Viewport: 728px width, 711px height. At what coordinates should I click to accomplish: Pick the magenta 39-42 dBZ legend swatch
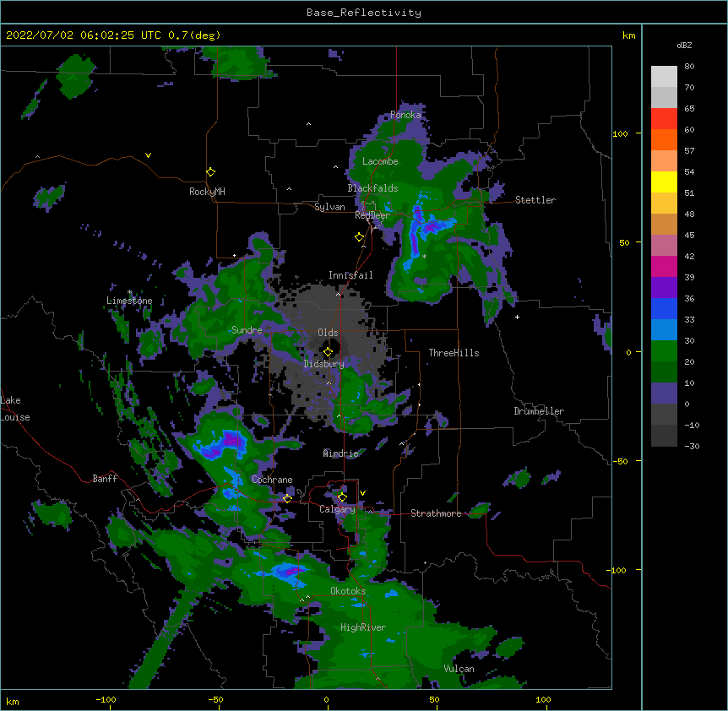(664, 266)
